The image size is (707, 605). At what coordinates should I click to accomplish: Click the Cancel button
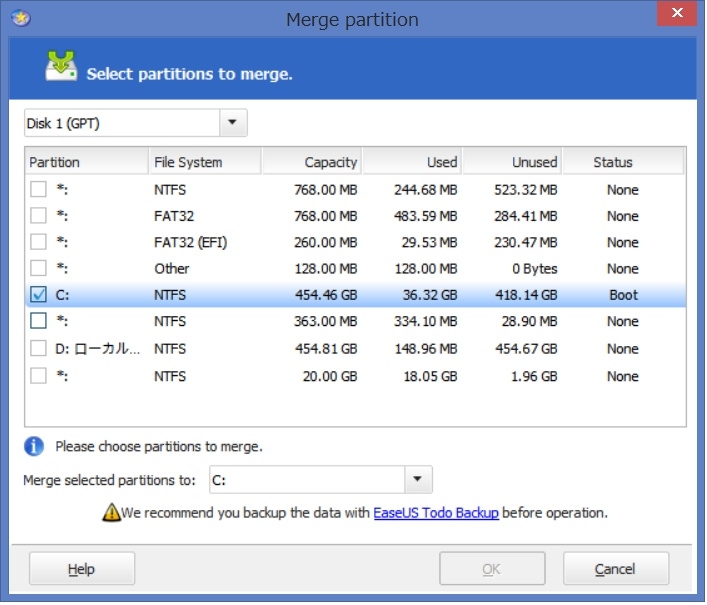click(615, 569)
